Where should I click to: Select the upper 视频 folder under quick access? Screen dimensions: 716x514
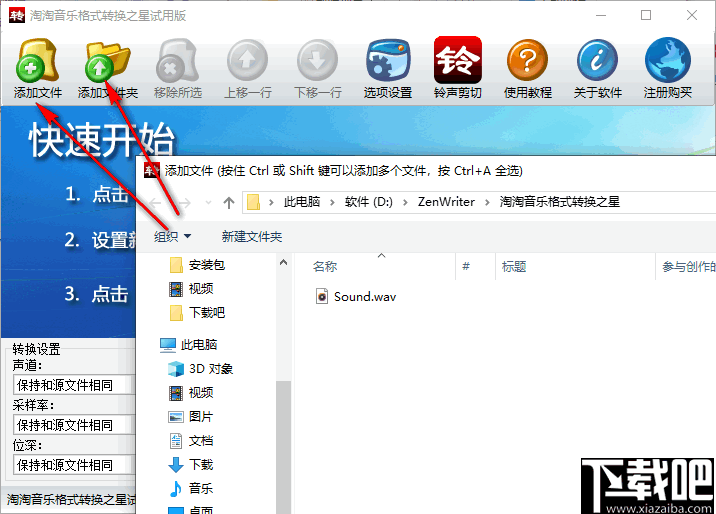[x=191, y=288]
